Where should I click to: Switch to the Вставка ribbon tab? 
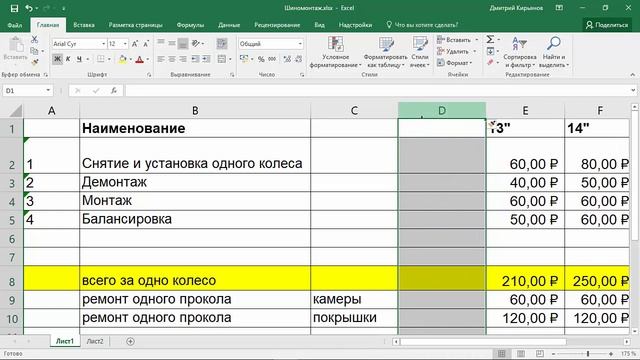(x=84, y=25)
